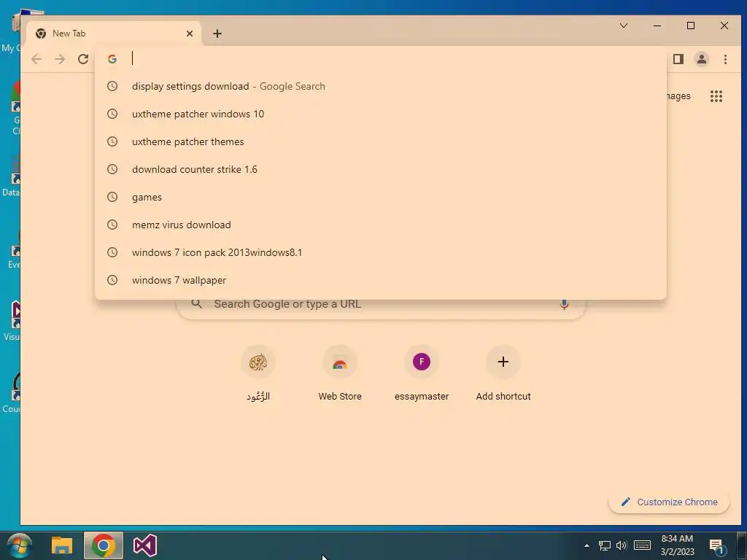Click the Show desktop strip on the taskbar
Screen dimensions: 747x560
click(x=742, y=545)
